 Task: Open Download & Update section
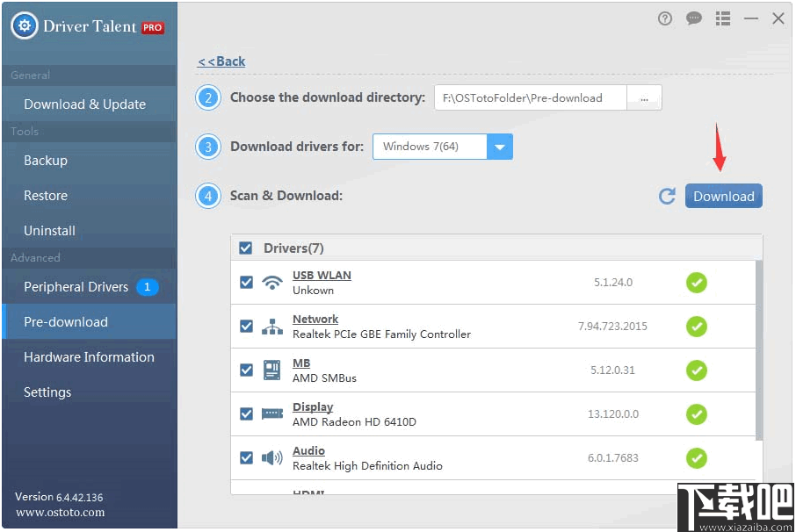[90, 104]
